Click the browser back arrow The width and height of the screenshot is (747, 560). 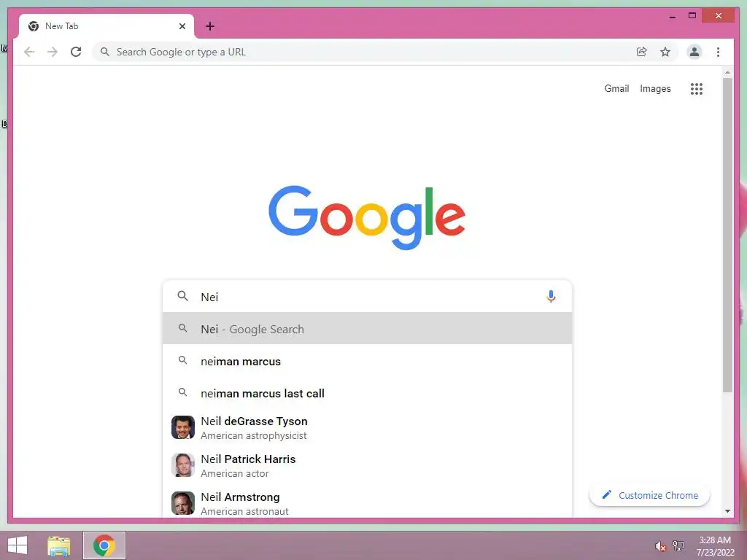(x=29, y=52)
